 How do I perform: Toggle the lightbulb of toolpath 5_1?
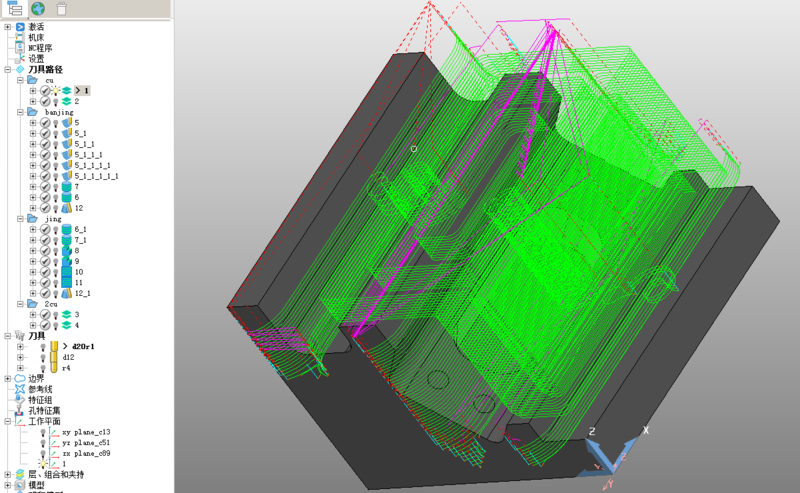(x=56, y=133)
